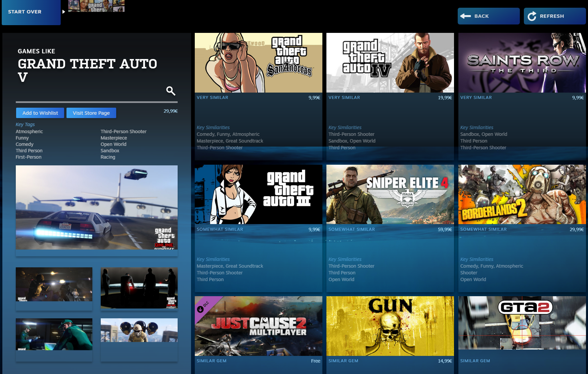Screen dimensions: 588x374
Task: Click SOMEWHAT SIMILAR label under Borderlands 2
Action: (484, 229)
